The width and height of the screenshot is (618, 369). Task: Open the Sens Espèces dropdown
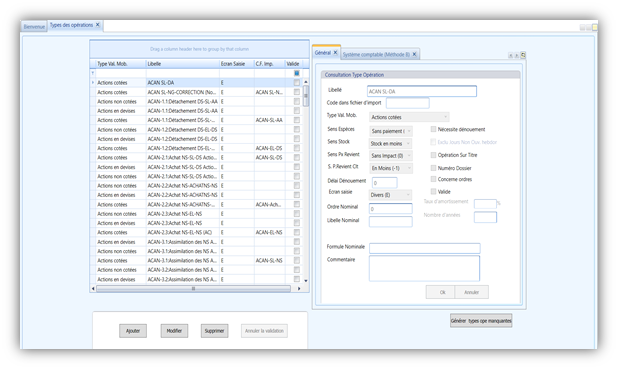point(391,131)
